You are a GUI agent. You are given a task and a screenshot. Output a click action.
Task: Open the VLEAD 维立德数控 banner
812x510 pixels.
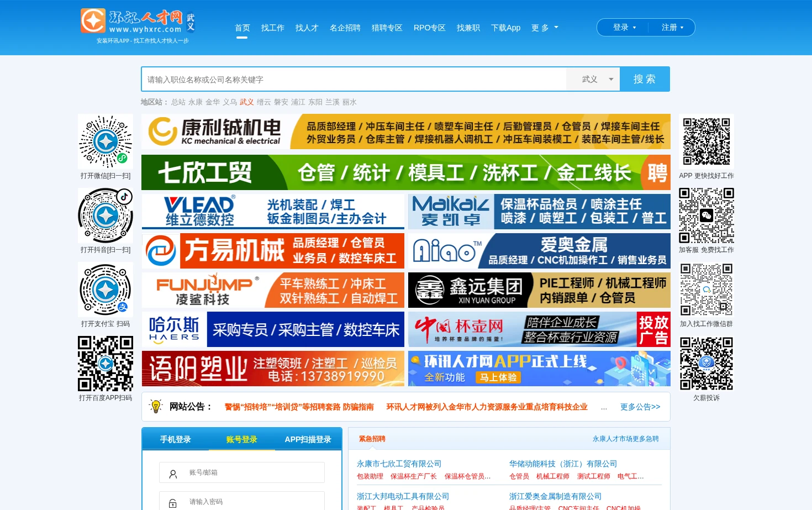click(273, 211)
